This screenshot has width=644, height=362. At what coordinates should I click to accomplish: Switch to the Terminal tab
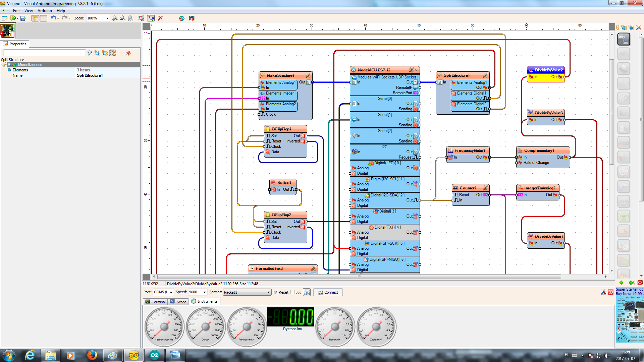(x=155, y=302)
